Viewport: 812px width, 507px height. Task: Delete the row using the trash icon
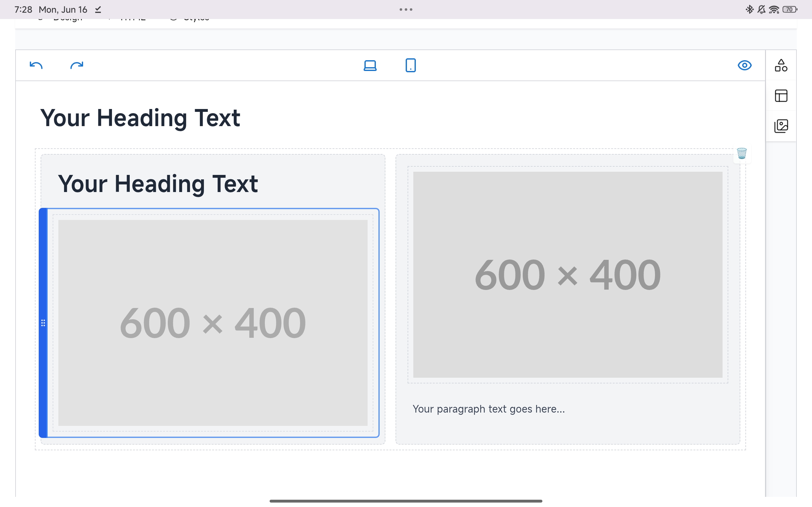pyautogui.click(x=741, y=154)
